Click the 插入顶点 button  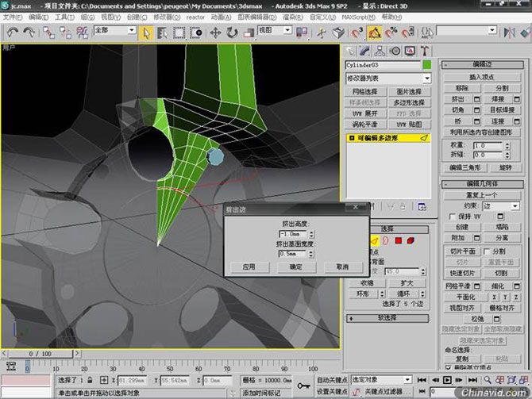482,77
